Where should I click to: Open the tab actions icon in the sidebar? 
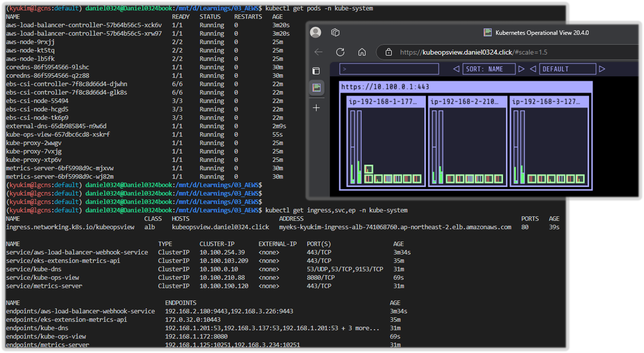coord(316,71)
